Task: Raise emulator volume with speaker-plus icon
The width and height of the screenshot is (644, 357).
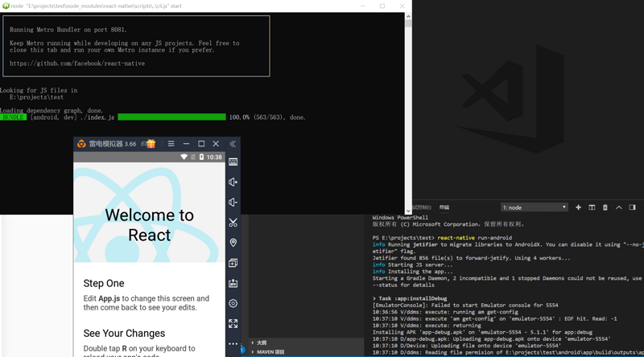Action: (x=233, y=182)
